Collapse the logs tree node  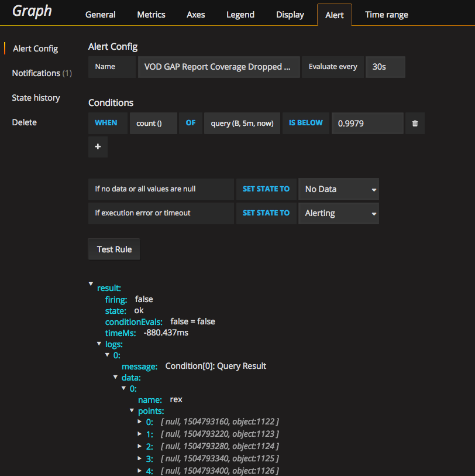(99, 344)
